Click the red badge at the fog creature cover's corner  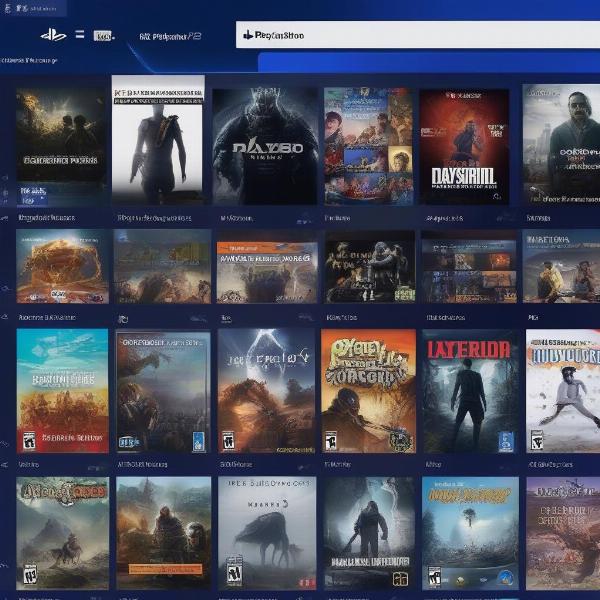[308, 582]
